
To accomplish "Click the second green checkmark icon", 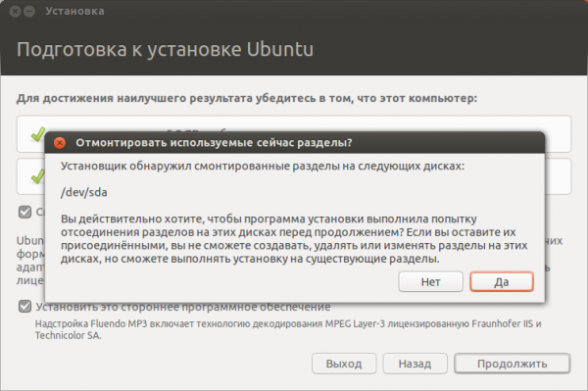I will [38, 176].
